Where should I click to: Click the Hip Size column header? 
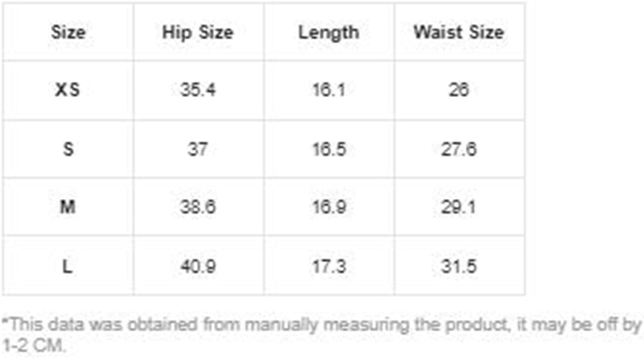(x=198, y=33)
